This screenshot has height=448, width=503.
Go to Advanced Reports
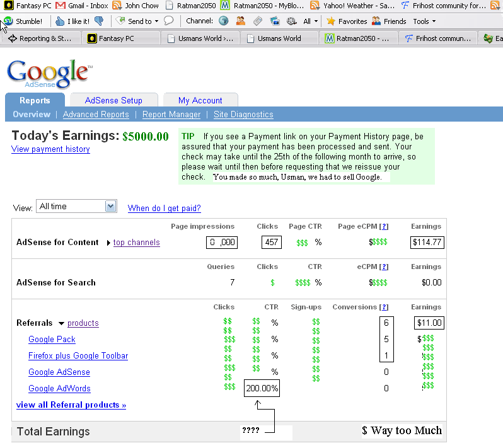click(x=96, y=115)
